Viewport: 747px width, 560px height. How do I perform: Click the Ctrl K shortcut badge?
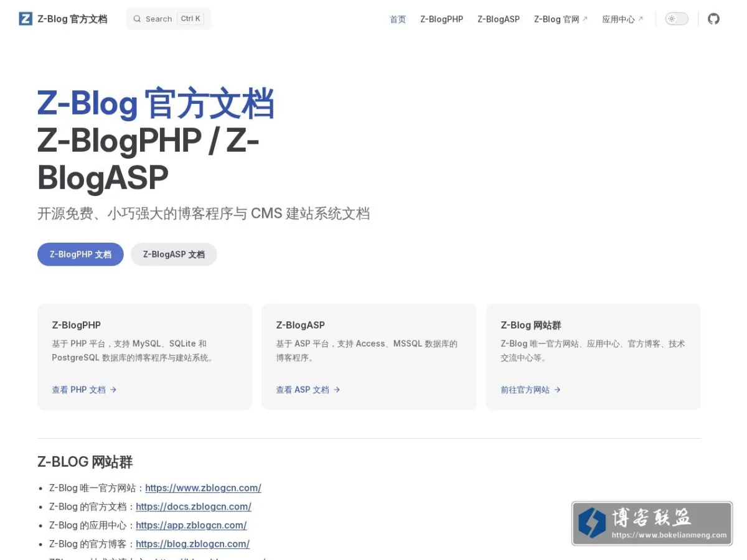click(x=190, y=19)
